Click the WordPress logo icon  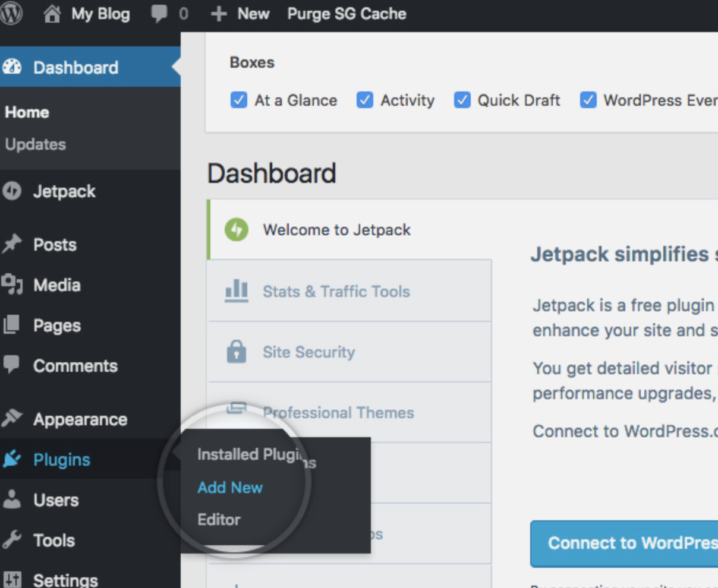[11, 14]
